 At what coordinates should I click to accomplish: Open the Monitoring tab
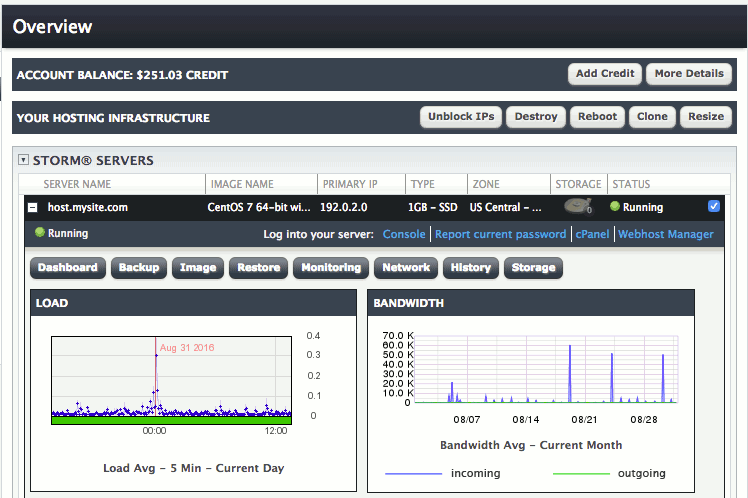click(x=331, y=268)
